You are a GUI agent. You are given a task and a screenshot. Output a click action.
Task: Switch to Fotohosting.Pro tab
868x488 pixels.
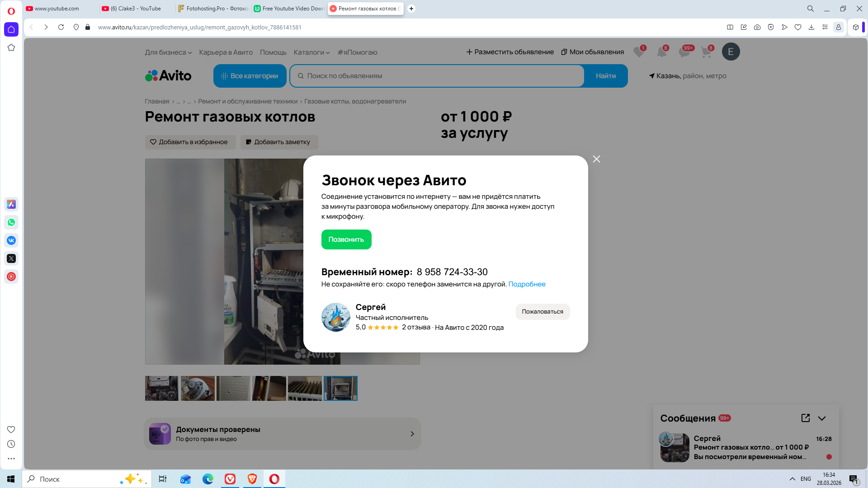212,9
